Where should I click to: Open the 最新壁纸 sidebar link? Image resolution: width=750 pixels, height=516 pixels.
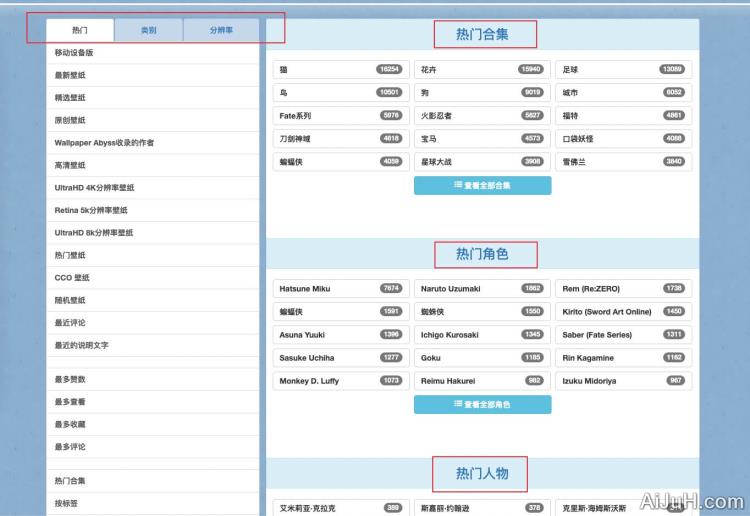[x=70, y=75]
